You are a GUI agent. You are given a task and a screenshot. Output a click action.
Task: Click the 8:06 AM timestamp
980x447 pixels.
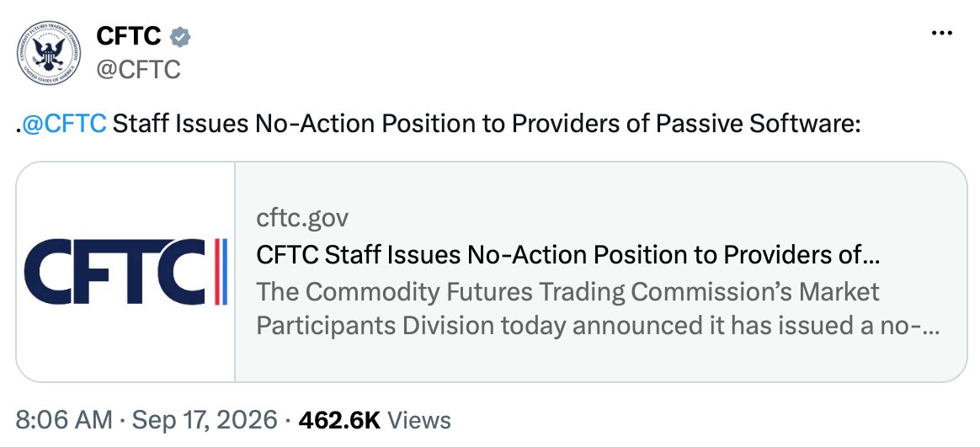point(64,419)
